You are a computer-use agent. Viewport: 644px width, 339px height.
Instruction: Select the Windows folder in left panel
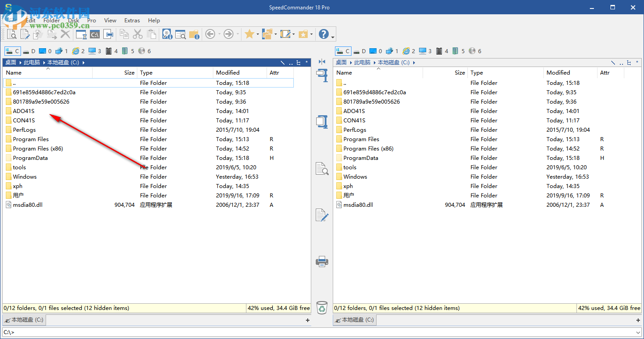click(25, 177)
